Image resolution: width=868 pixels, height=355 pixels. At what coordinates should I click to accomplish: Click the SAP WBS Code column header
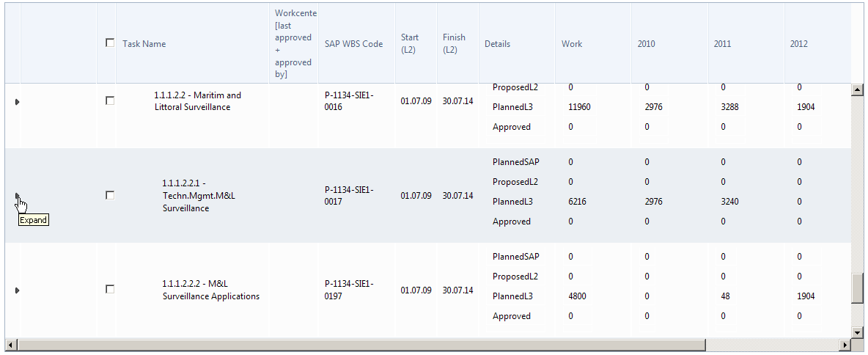[353, 44]
